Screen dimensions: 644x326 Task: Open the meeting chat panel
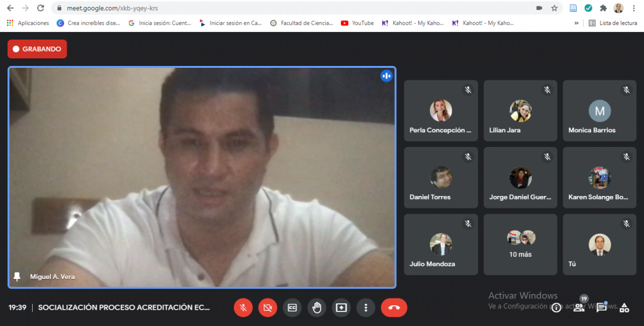(601, 307)
